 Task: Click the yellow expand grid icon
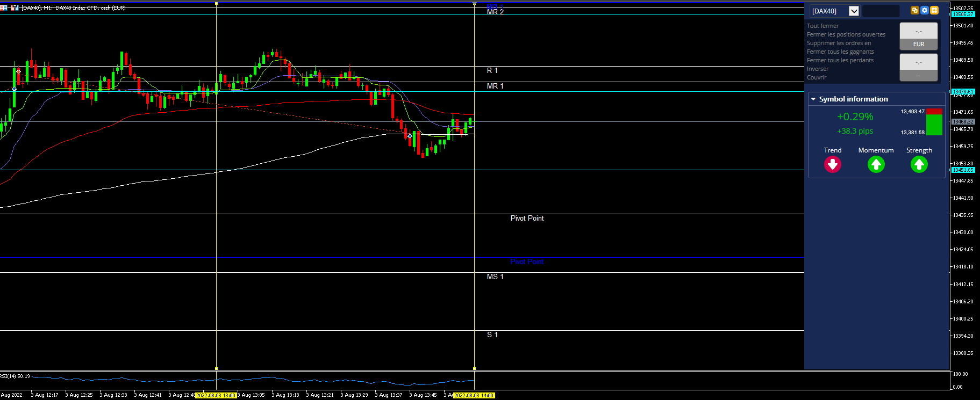click(x=934, y=10)
